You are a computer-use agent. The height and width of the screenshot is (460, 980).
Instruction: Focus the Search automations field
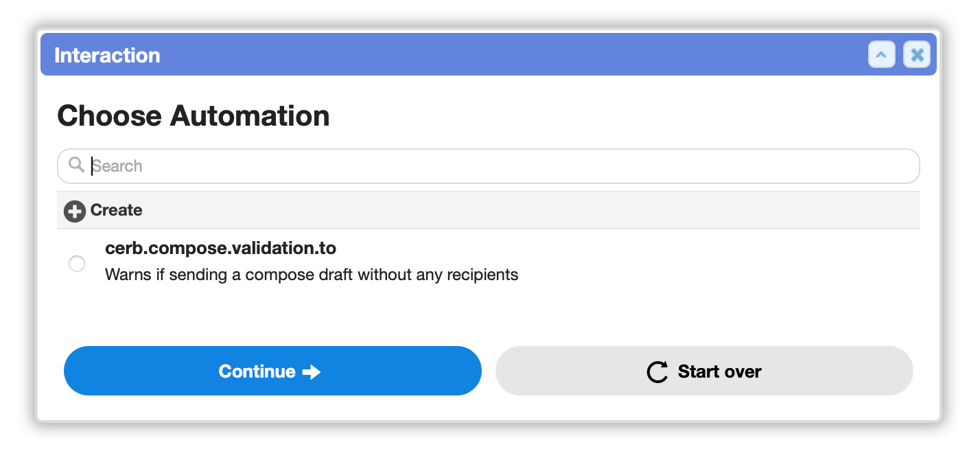point(488,166)
